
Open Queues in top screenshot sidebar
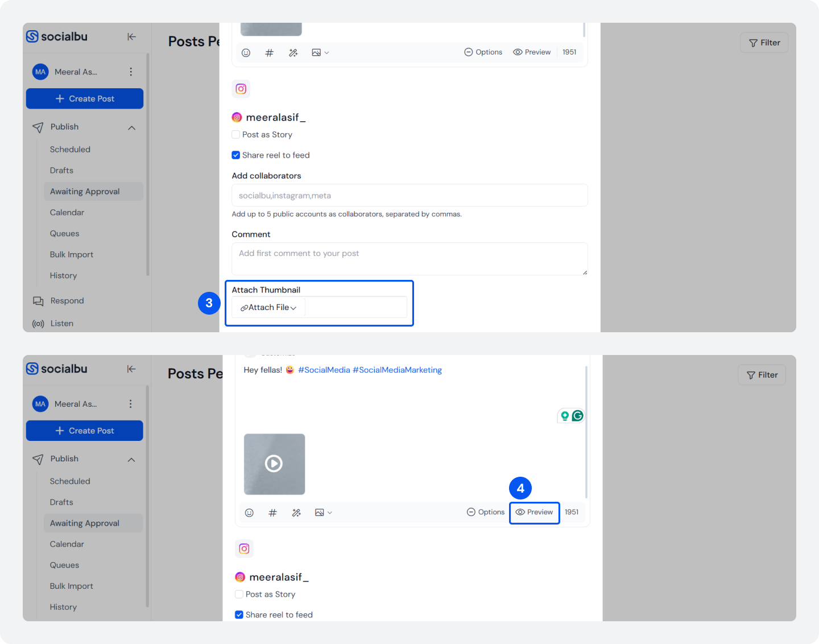pos(64,234)
